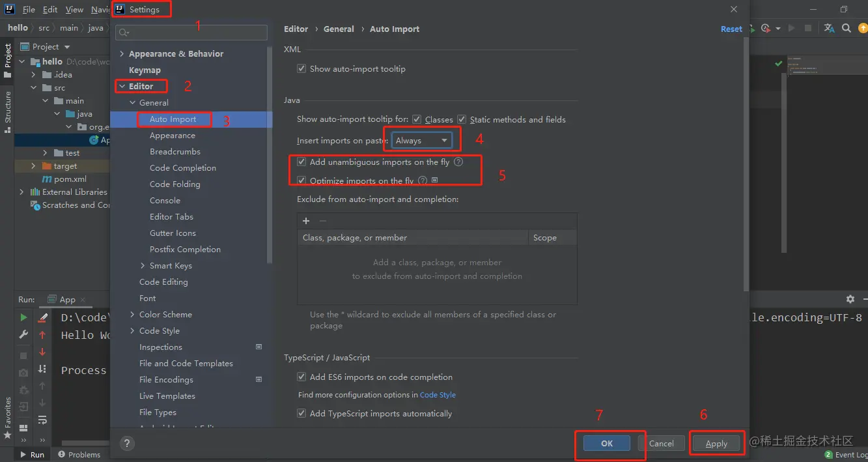Click the Code Style link
Viewport: 868px width, 462px height.
click(x=438, y=395)
